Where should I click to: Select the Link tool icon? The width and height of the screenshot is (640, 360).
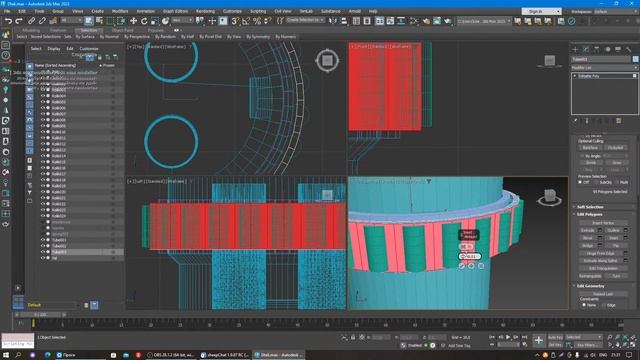click(31, 21)
